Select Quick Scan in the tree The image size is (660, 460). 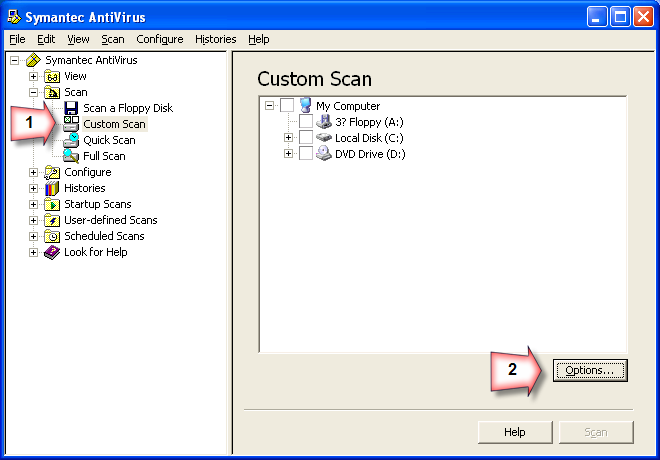click(109, 140)
